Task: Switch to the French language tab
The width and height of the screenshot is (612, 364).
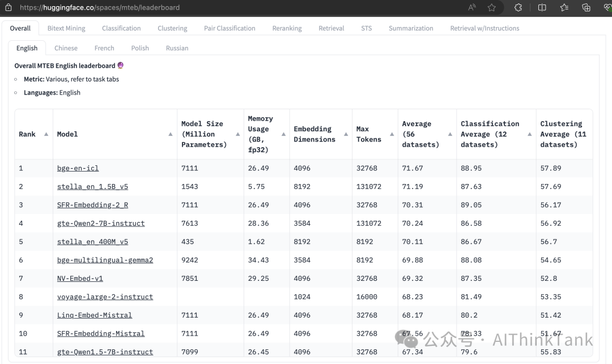Action: point(104,48)
